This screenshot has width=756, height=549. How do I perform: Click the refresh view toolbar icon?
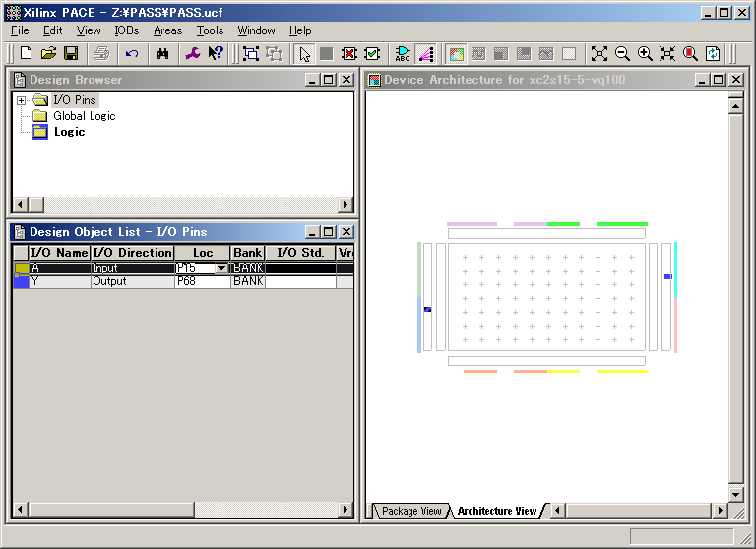coord(713,53)
